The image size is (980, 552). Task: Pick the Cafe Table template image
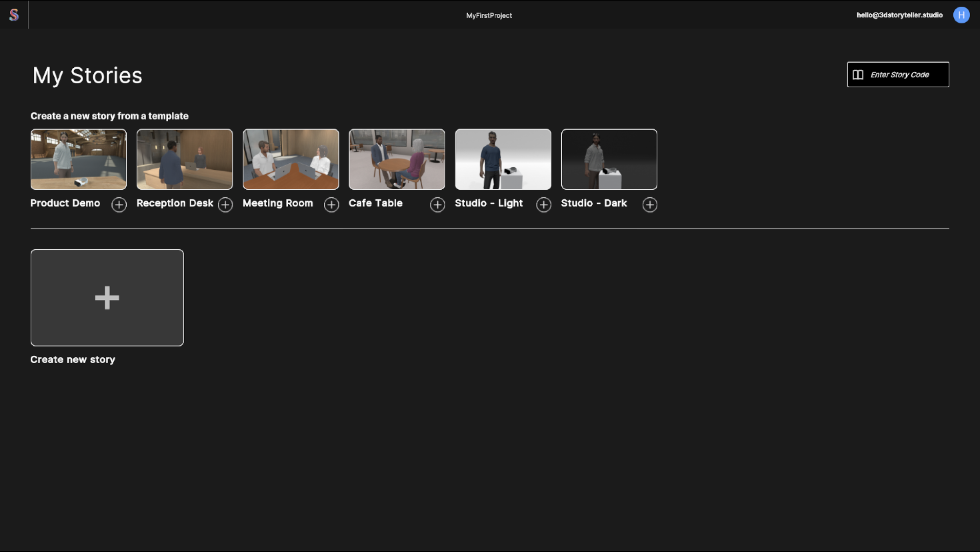pos(397,159)
